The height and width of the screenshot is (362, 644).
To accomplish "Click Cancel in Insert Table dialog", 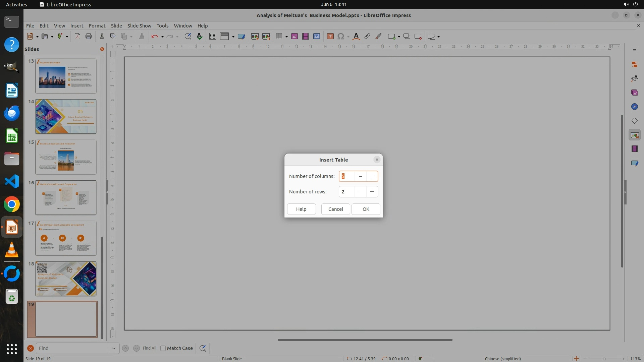I will (335, 209).
